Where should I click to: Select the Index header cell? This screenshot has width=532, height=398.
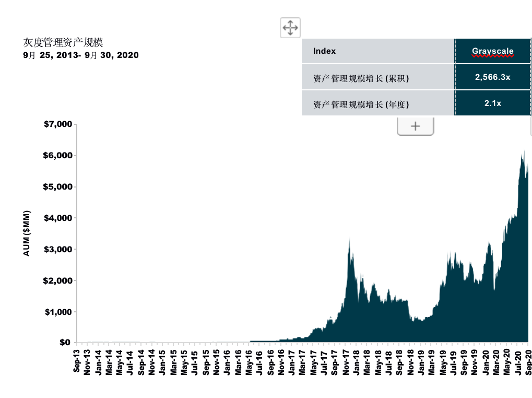click(x=324, y=51)
